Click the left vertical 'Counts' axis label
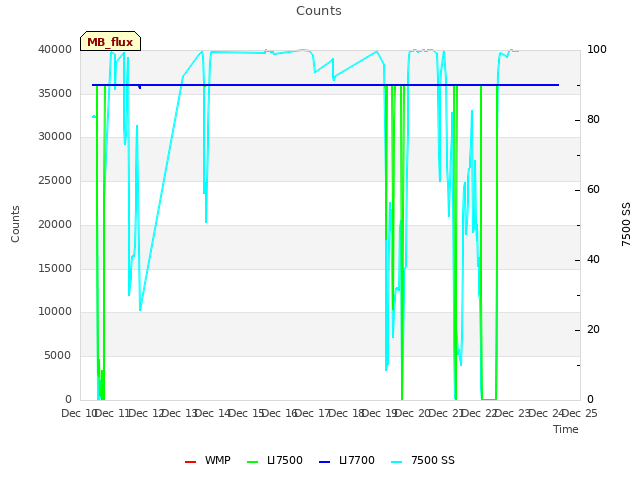 [15, 224]
